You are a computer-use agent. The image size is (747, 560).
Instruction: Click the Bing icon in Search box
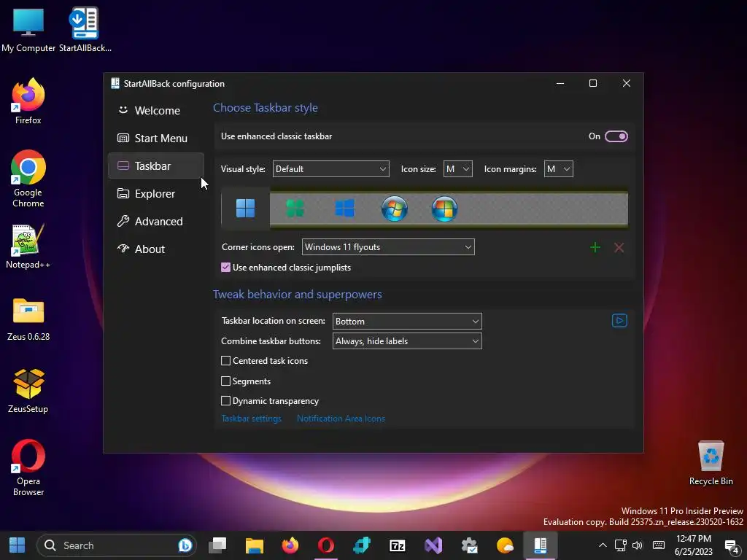click(x=185, y=545)
